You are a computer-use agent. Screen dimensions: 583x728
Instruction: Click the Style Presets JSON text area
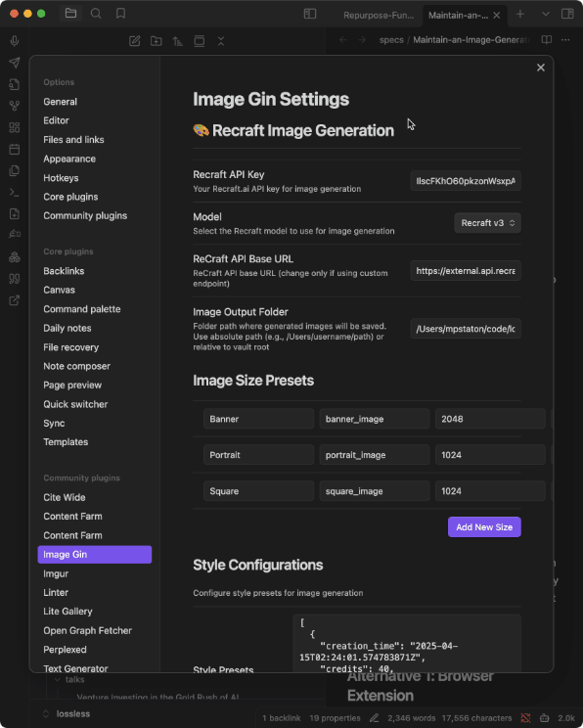407,644
